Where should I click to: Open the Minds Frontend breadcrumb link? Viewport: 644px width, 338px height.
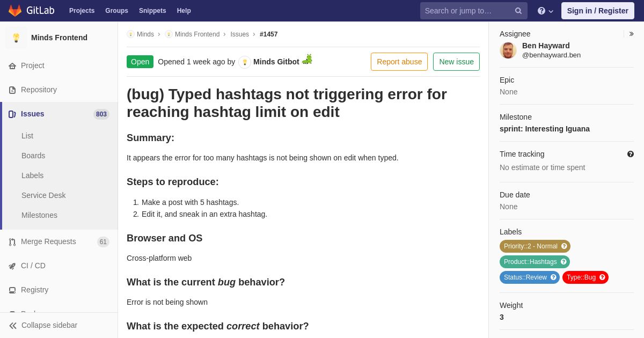pyautogui.click(x=197, y=34)
